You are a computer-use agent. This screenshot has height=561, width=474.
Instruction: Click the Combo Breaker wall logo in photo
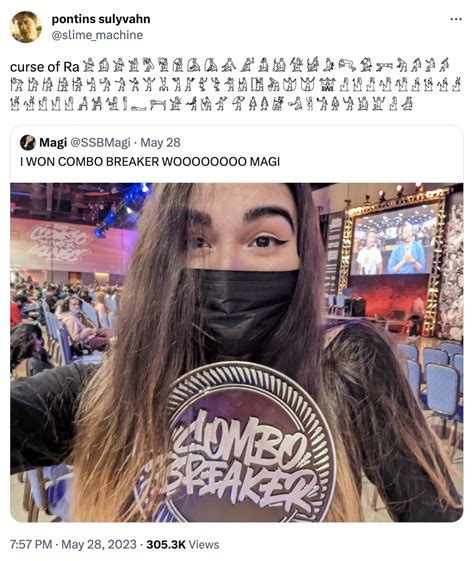[x=59, y=243]
